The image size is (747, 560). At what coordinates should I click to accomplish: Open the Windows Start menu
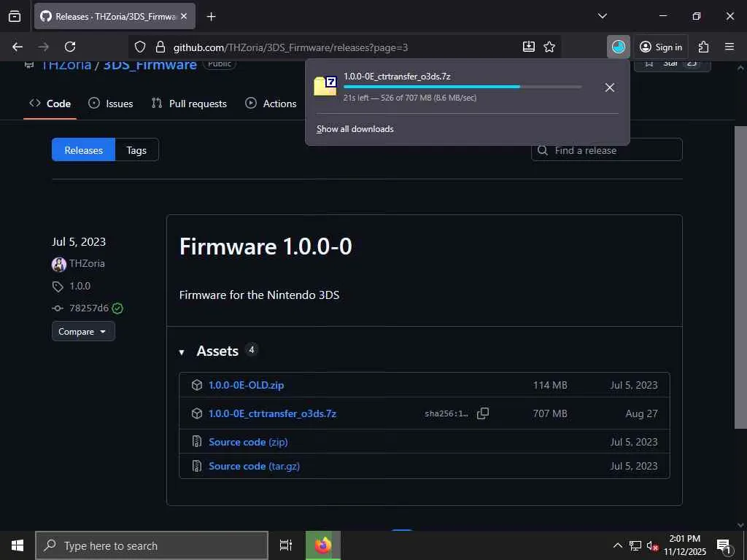(x=18, y=545)
